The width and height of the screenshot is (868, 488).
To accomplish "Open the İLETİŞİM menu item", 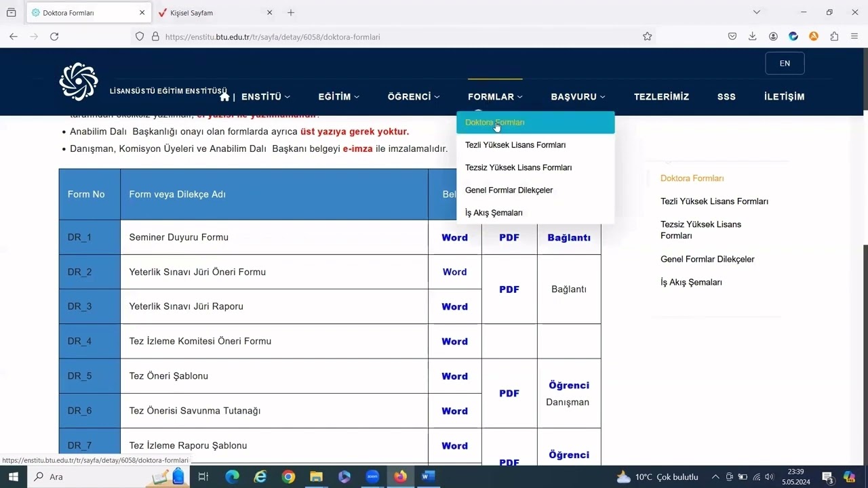I will point(785,97).
